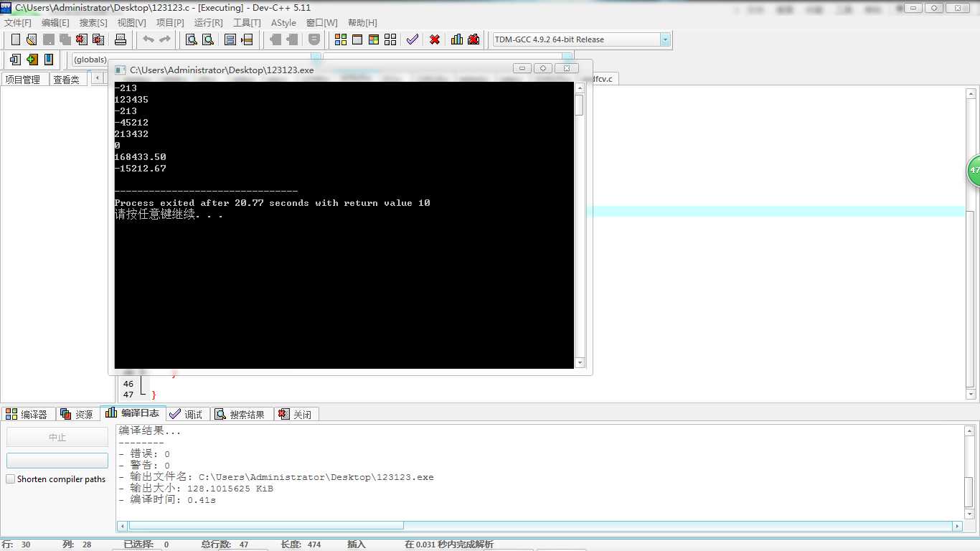The width and height of the screenshot is (980, 551).
Task: Click the Profile analysis bar chart icon
Action: (x=457, y=39)
